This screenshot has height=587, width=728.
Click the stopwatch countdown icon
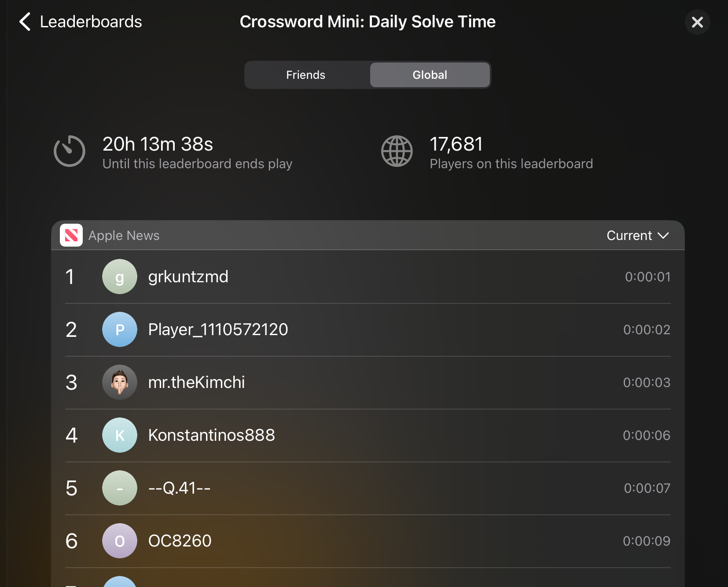(69, 151)
